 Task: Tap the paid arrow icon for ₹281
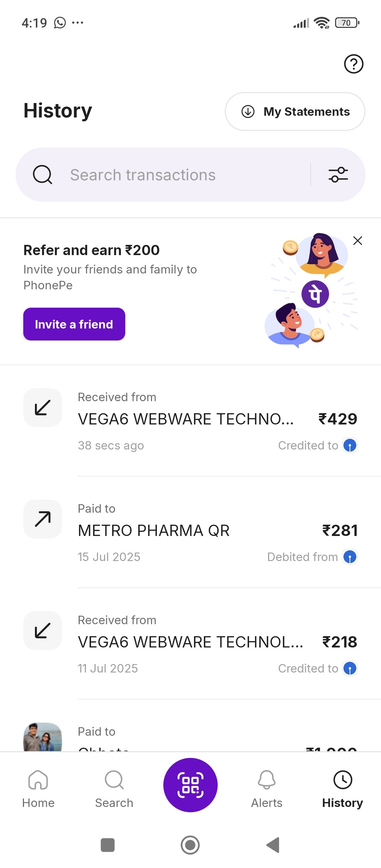click(x=43, y=519)
